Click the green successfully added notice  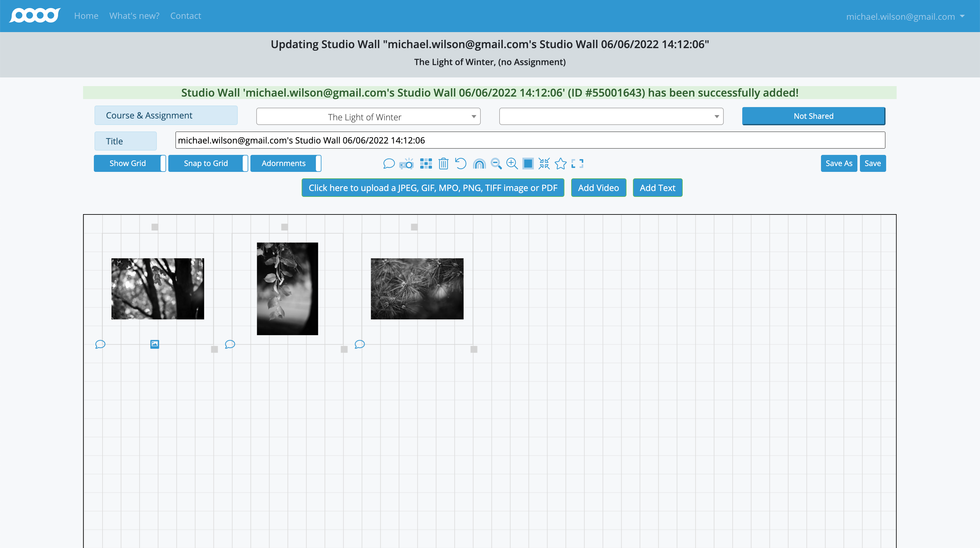pos(490,92)
